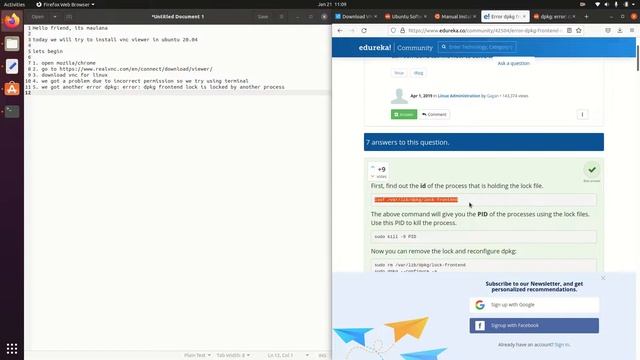Image resolution: width=640 pixels, height=360 pixels.
Task: Reload the edureka page
Action: point(364,31)
